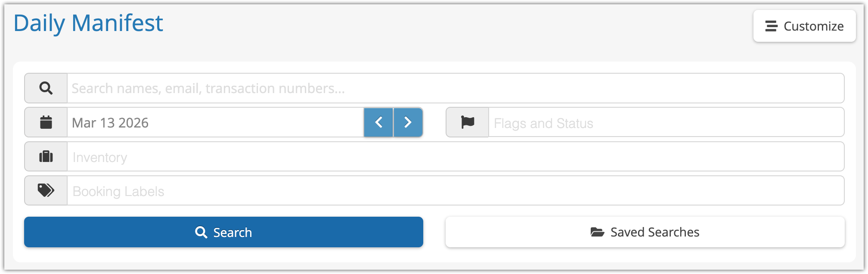Click the magnifier icon beside the keyword search field
The height and width of the screenshot is (274, 868).
click(46, 88)
